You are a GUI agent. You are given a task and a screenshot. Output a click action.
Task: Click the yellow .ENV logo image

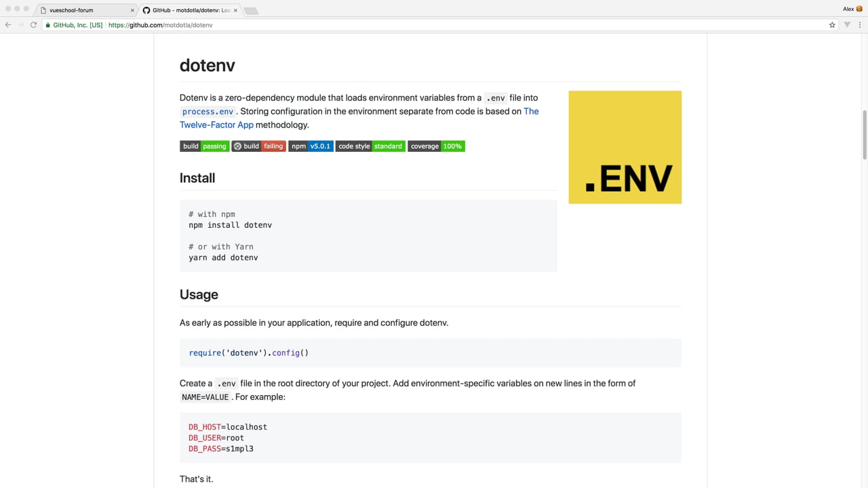click(x=625, y=147)
